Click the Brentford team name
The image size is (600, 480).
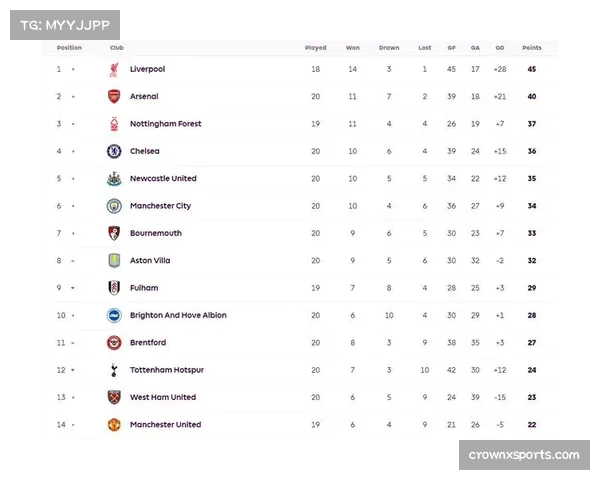tap(148, 343)
